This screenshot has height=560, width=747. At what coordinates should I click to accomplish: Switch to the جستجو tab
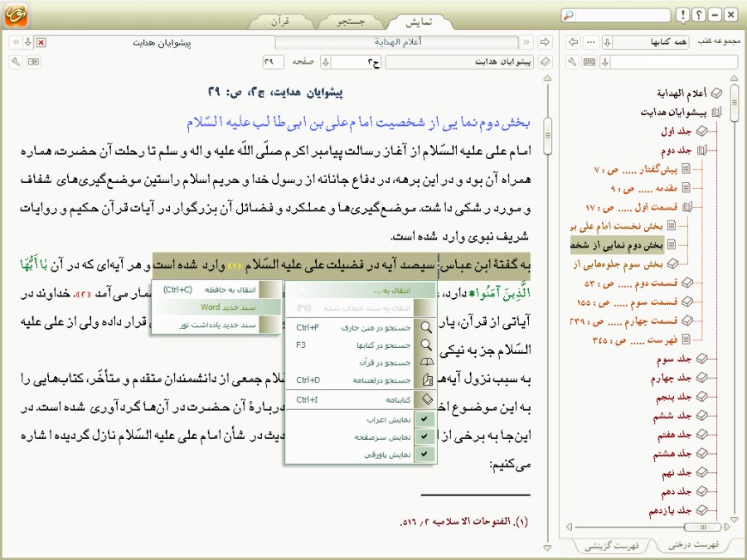351,22
